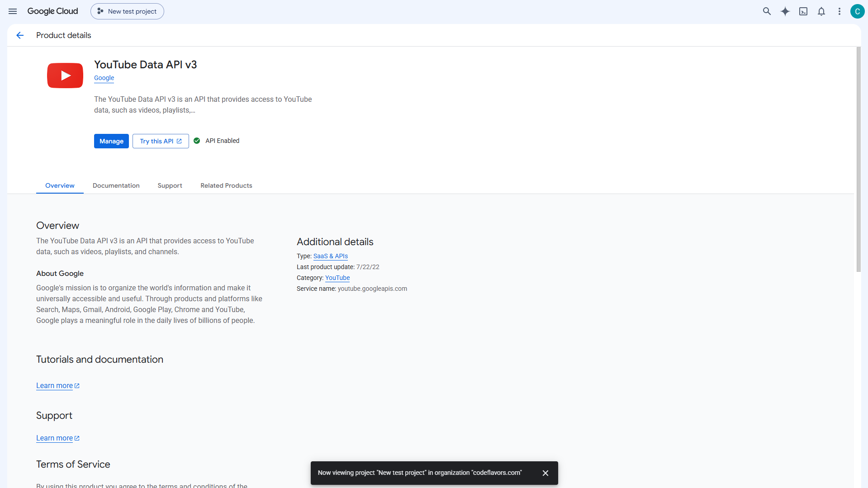Select the Overview tab
The height and width of the screenshot is (488, 868).
pos(60,185)
